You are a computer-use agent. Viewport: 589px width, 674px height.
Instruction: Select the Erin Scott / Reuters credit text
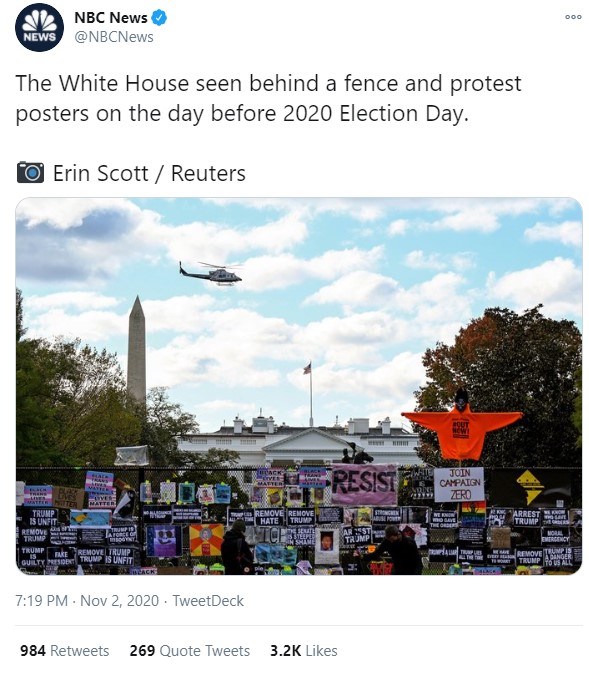tap(149, 173)
